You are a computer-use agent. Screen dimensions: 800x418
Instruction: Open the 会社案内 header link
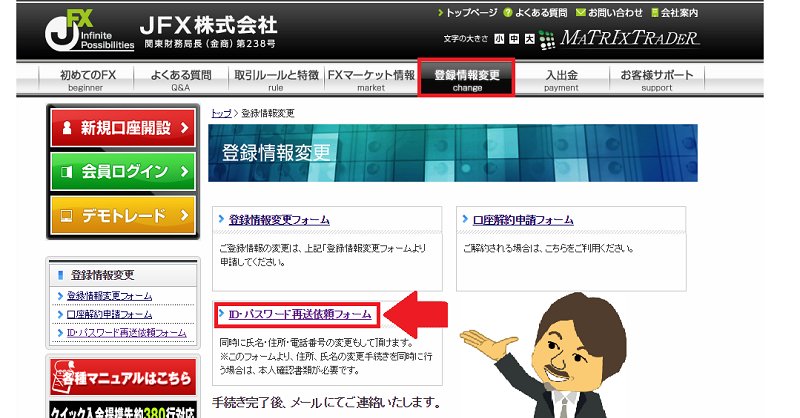point(674,13)
